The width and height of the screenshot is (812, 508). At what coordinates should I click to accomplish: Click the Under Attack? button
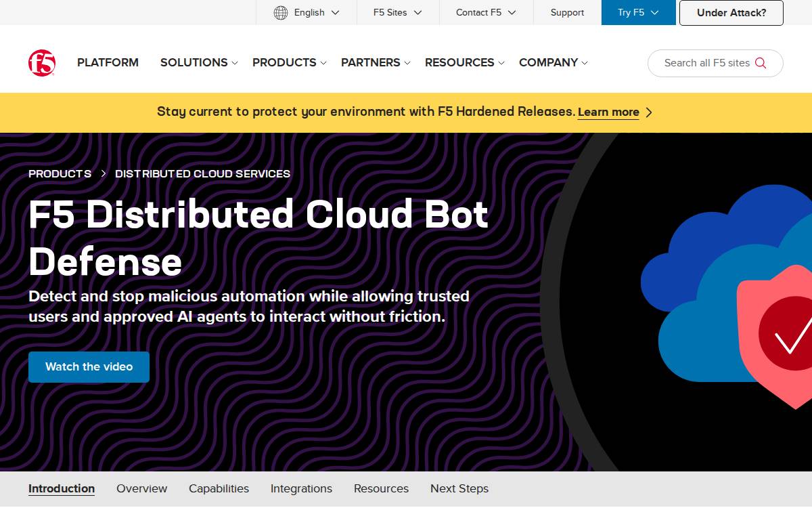click(x=731, y=12)
